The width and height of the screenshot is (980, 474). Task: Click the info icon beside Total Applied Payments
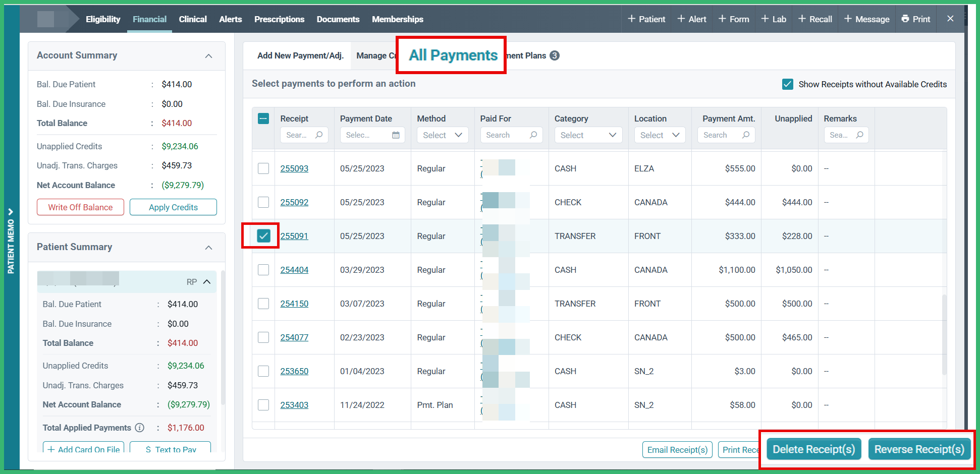(140, 428)
